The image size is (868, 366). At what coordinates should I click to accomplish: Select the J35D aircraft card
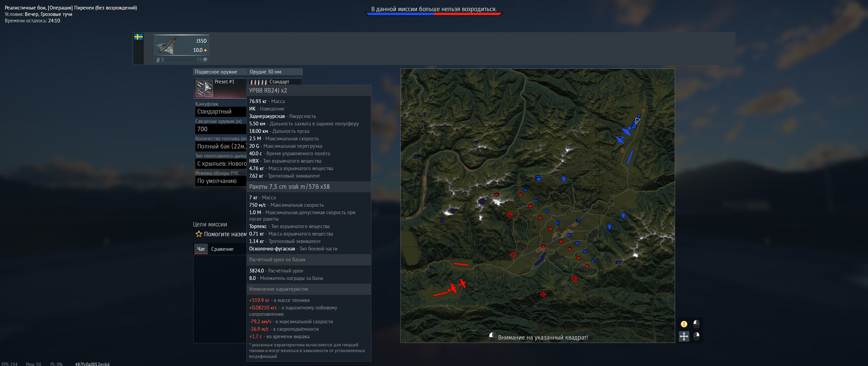(x=181, y=45)
